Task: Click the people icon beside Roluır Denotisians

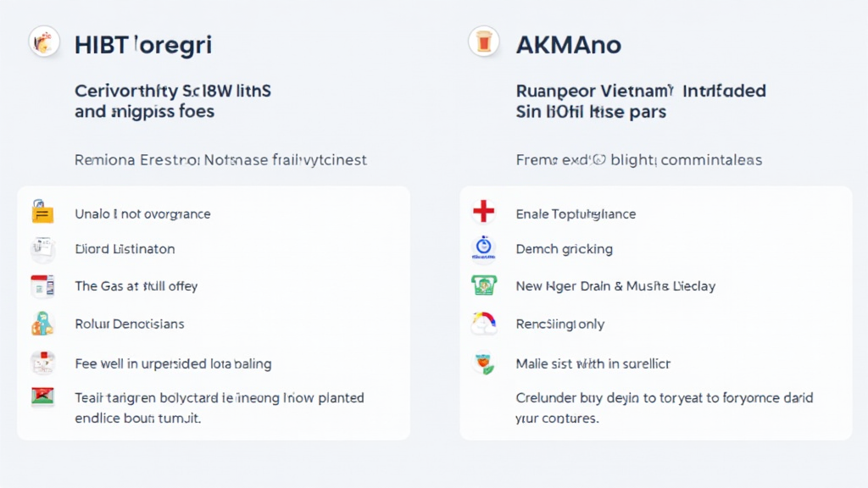Action: point(42,324)
